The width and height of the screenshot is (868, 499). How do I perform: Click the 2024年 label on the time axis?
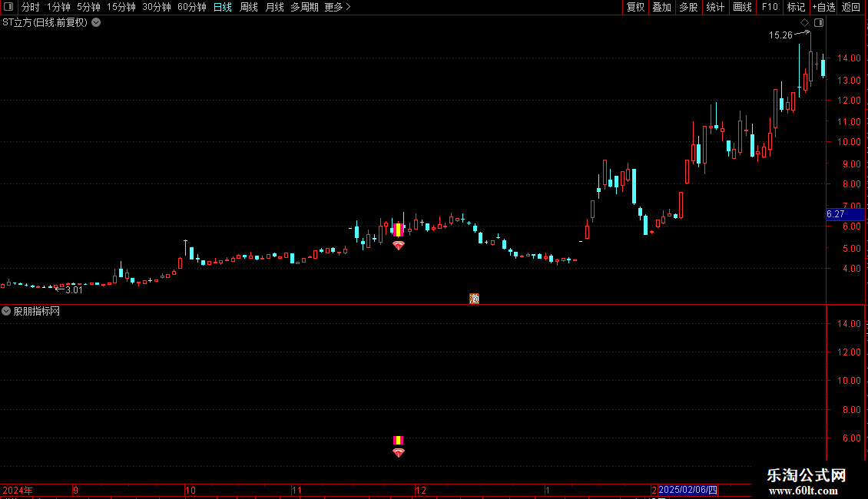tap(18, 491)
